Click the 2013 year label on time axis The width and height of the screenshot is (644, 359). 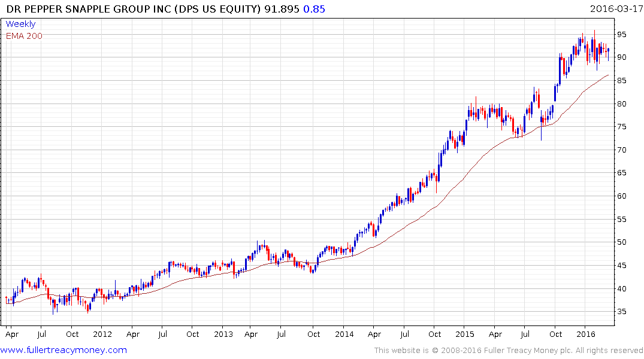(223, 334)
